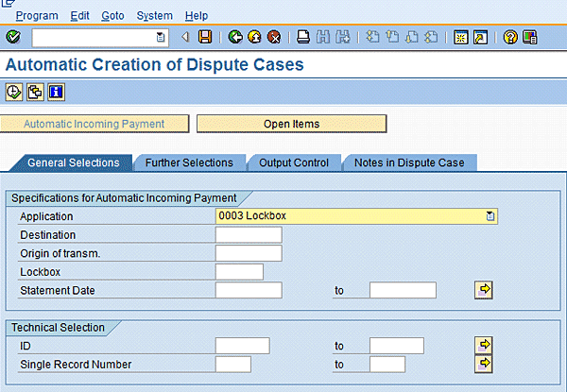This screenshot has width=567, height=392.
Task: Click the Print icon in toolbar
Action: point(303,37)
